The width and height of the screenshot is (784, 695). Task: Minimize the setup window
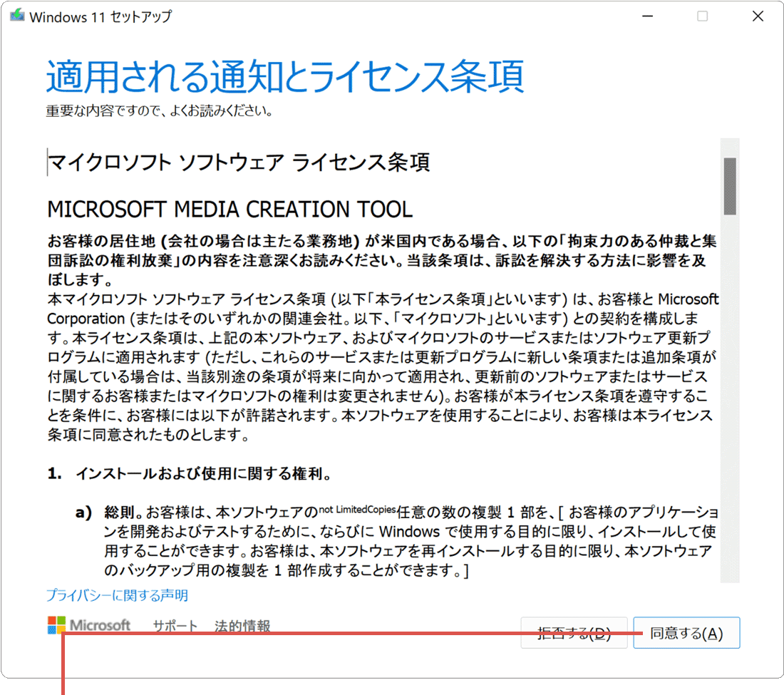point(647,16)
